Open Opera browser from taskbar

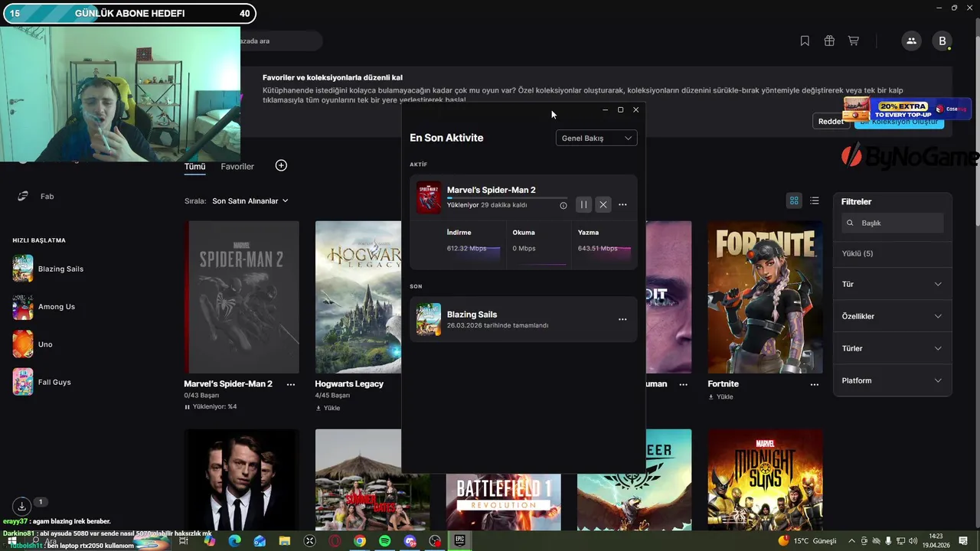click(335, 541)
